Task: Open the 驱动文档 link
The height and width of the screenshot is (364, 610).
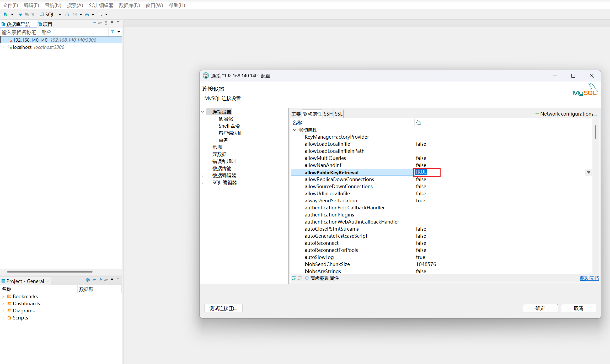Action: pyautogui.click(x=589, y=278)
